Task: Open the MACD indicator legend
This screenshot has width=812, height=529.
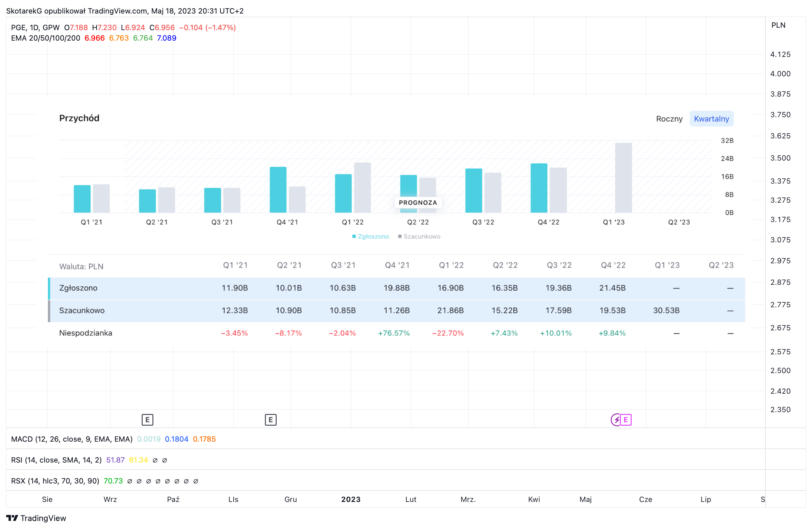Action: point(72,439)
